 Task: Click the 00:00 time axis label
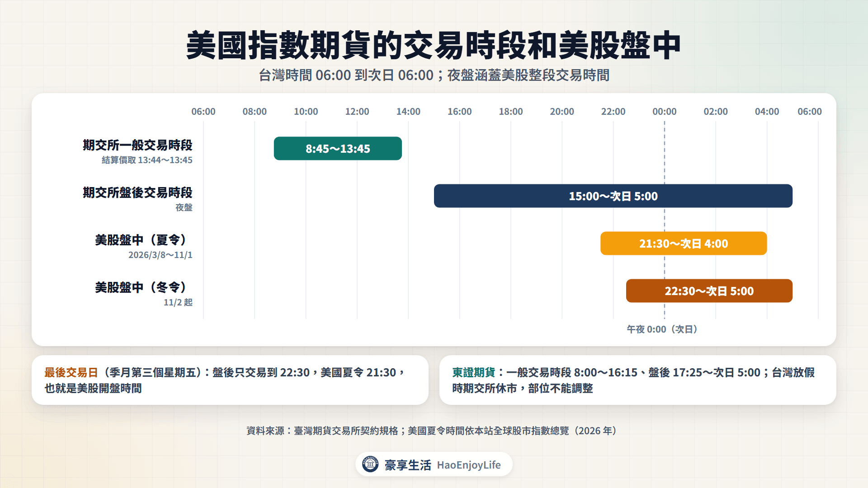point(665,112)
